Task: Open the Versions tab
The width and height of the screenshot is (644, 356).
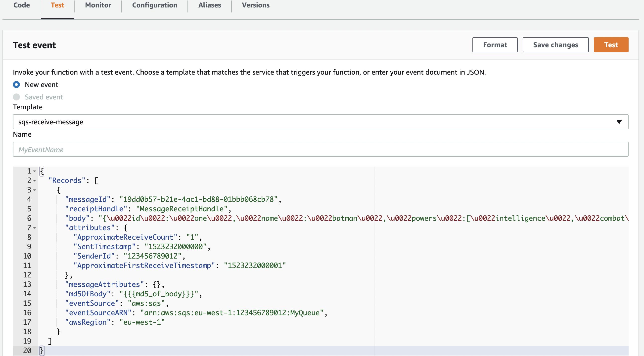Action: (x=256, y=5)
